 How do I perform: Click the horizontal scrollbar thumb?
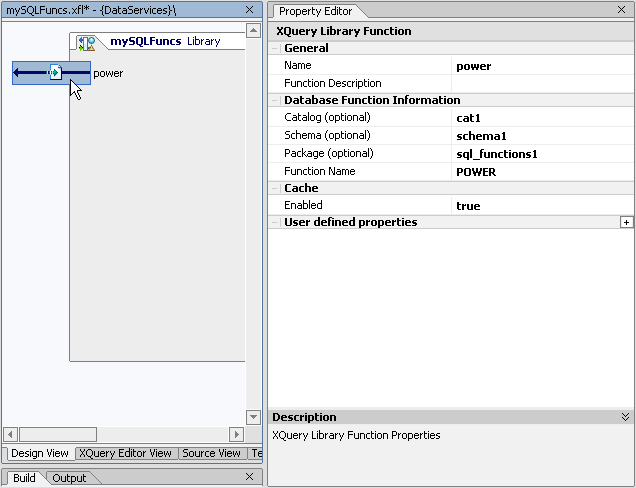58,434
